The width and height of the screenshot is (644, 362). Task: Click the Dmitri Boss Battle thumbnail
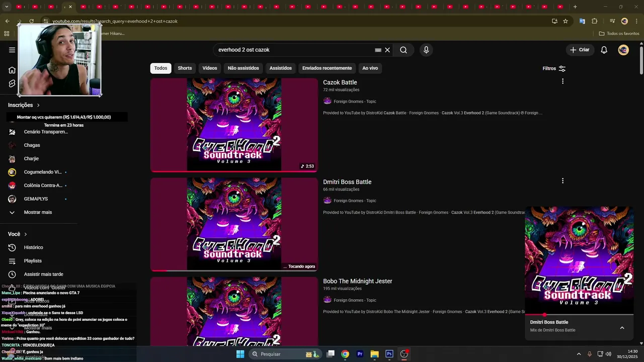234,224
